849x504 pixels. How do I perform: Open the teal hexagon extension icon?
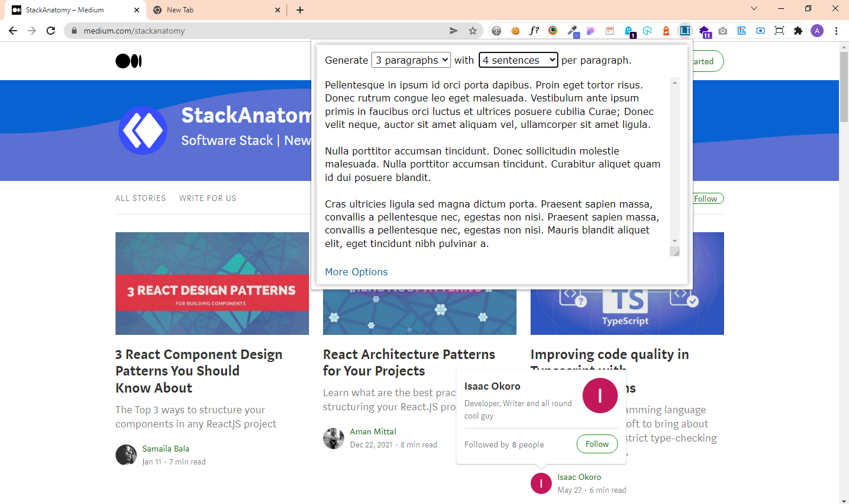[647, 31]
